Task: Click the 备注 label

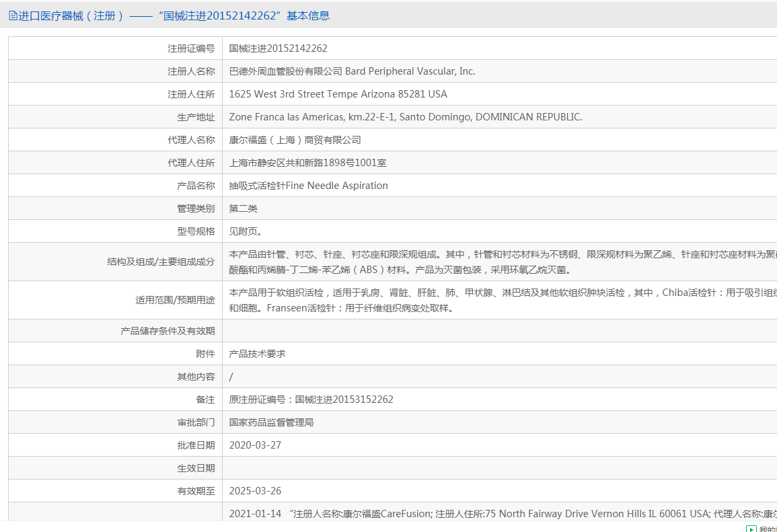Action: 206,400
